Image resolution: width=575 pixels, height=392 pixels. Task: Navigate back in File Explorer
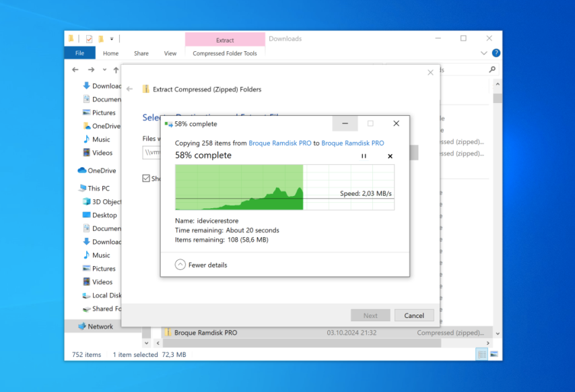[75, 69]
